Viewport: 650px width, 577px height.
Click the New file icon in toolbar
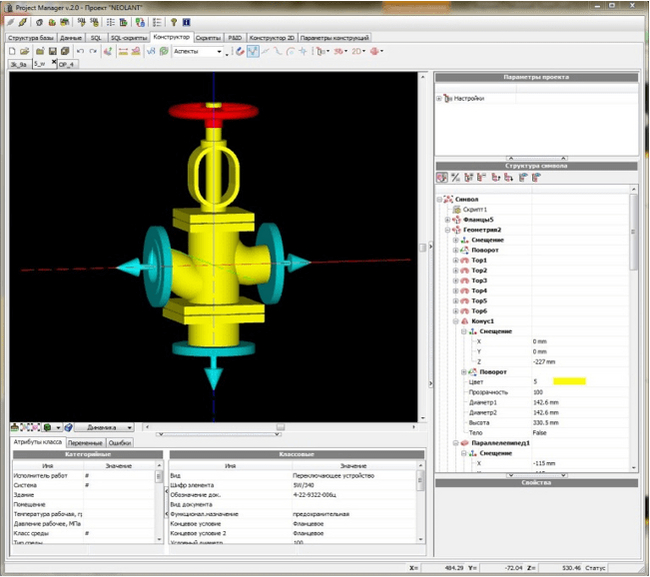[13, 51]
